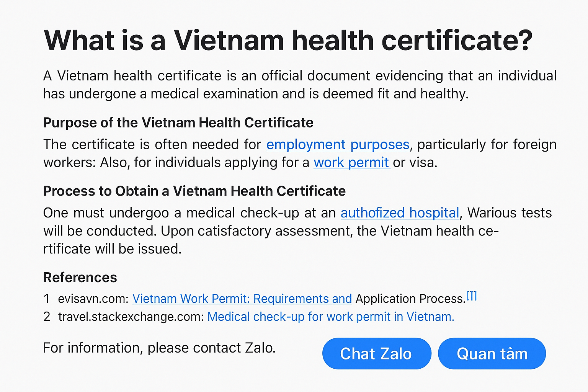Open the "employment purposes" link

(x=338, y=145)
